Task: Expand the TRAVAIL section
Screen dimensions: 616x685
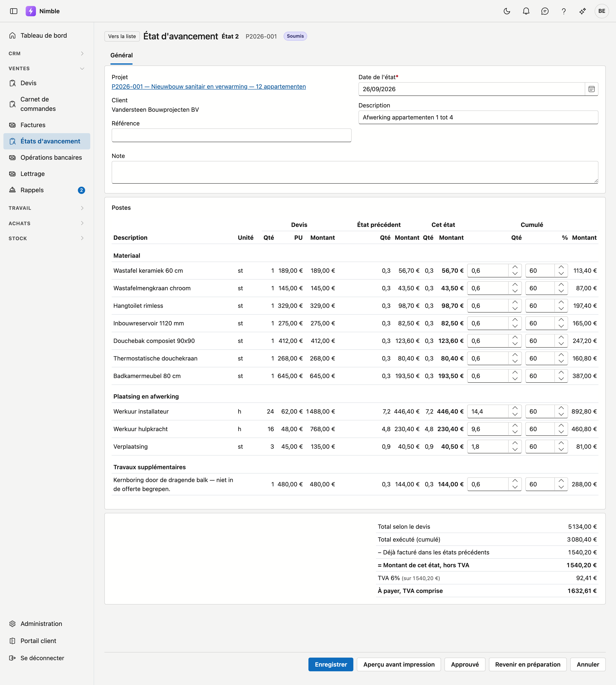Action: (x=47, y=208)
